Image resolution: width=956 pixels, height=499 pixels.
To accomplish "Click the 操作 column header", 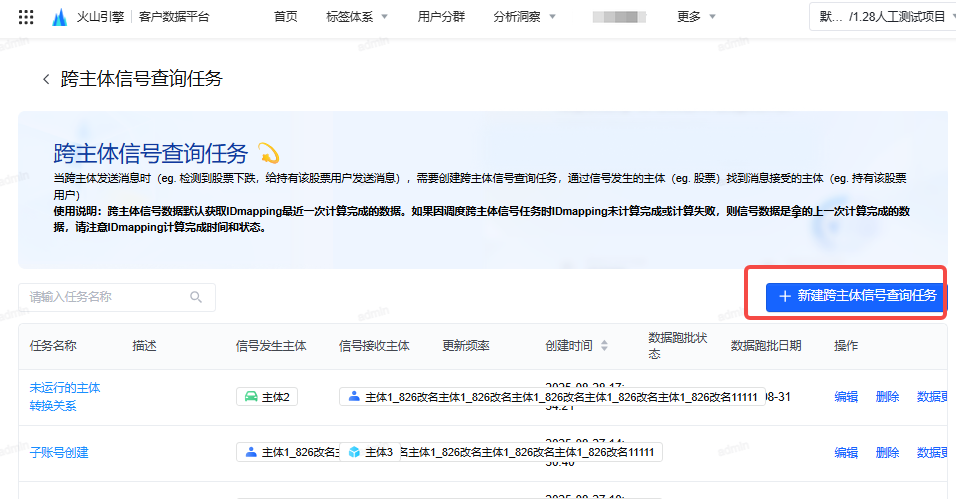I will pos(846,346).
